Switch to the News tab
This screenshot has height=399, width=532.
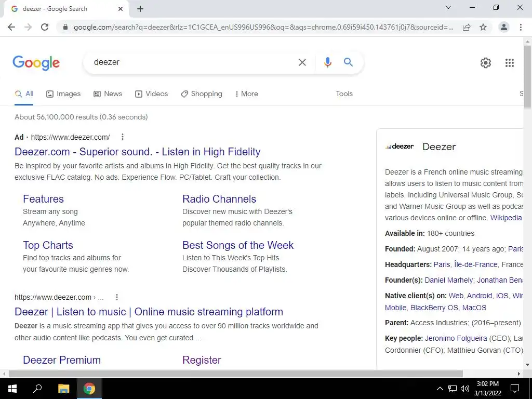(x=108, y=94)
